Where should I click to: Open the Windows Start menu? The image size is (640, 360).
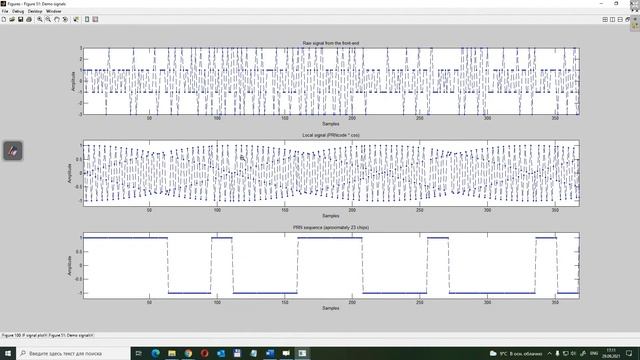[x=8, y=353]
